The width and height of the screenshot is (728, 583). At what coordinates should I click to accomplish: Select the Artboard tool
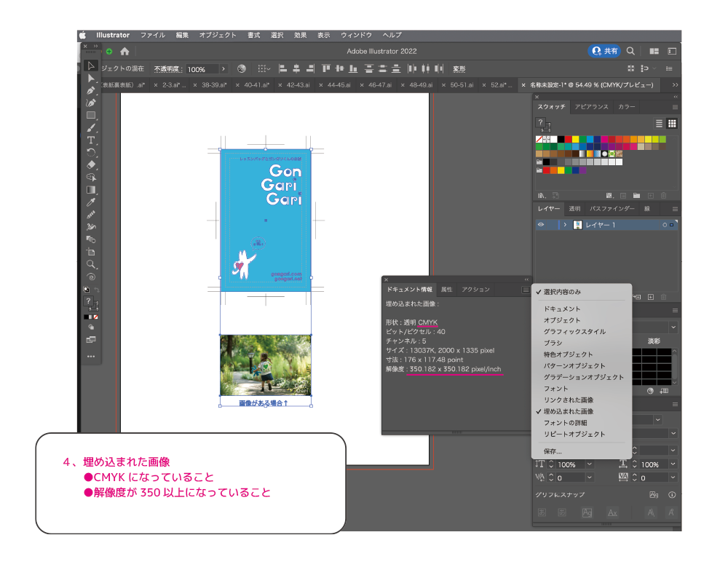91,252
